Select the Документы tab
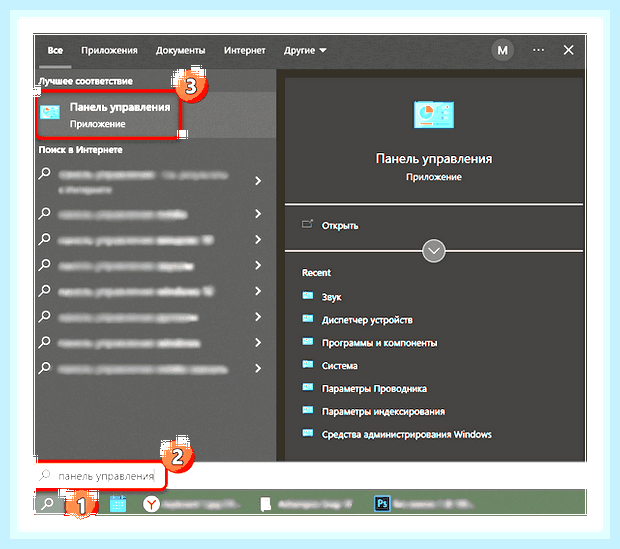 pos(180,51)
